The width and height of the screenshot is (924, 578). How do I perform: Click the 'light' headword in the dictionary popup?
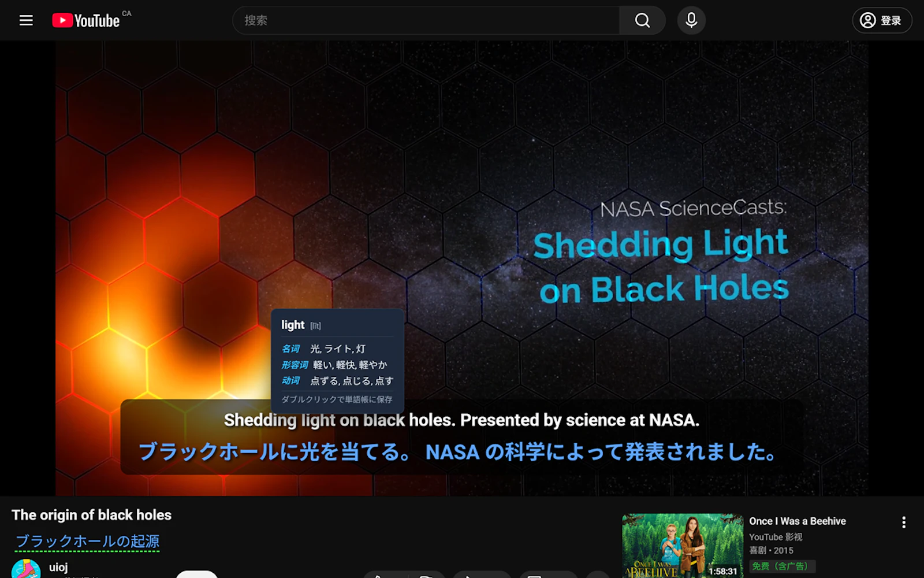coord(293,325)
